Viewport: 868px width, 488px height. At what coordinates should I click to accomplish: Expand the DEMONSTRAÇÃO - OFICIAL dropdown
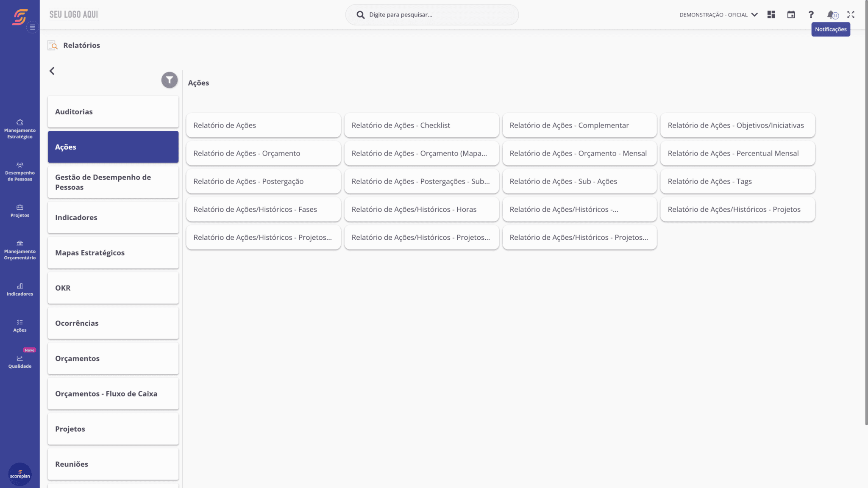pyautogui.click(x=754, y=14)
